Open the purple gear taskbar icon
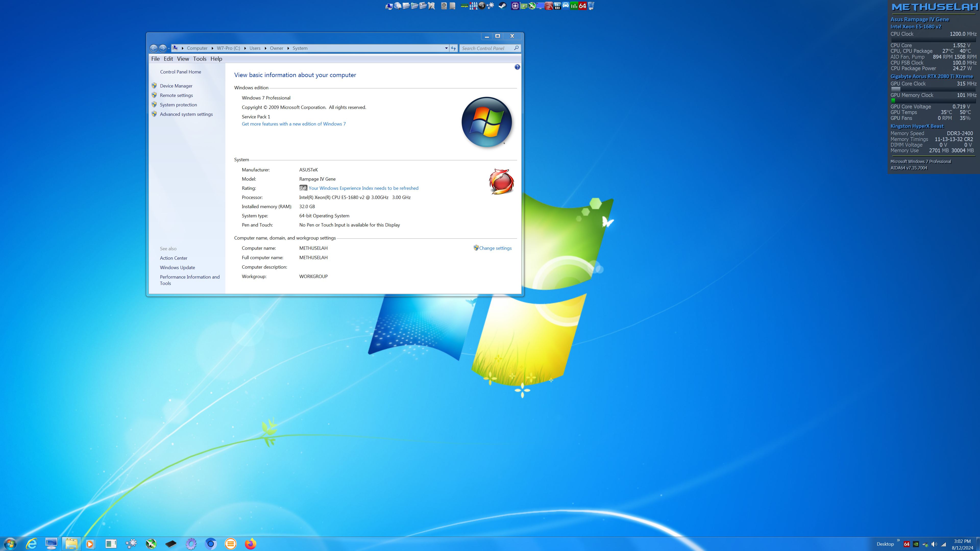 pos(191,544)
